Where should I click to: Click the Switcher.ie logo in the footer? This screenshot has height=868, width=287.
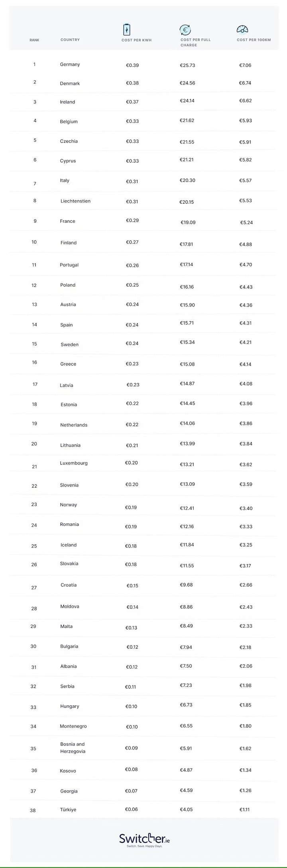144,838
